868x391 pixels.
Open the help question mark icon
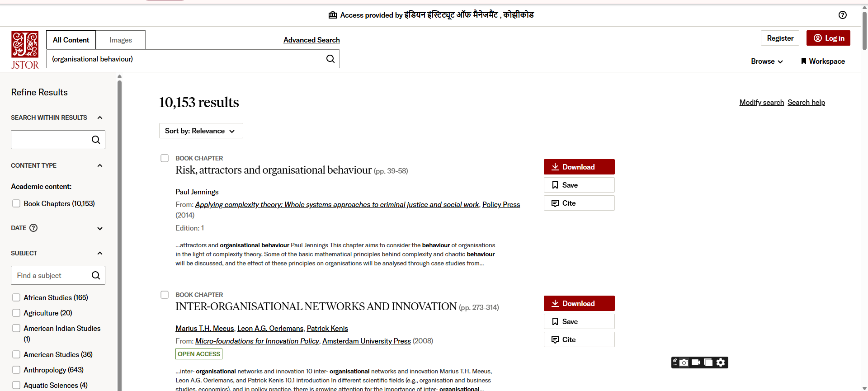point(842,15)
